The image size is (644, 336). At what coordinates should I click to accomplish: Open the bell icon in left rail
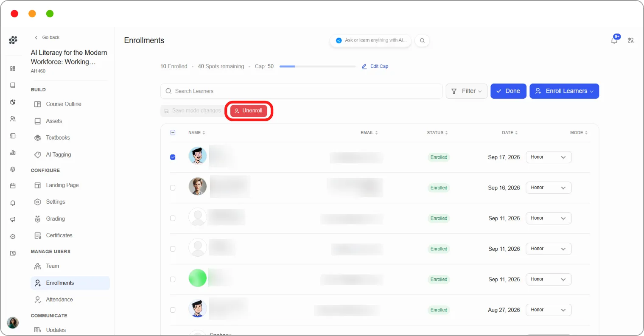pyautogui.click(x=13, y=203)
